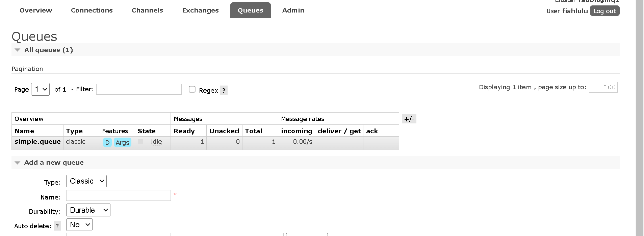The image size is (644, 236).
Task: Switch to the Exchanges tab
Action: click(x=200, y=10)
